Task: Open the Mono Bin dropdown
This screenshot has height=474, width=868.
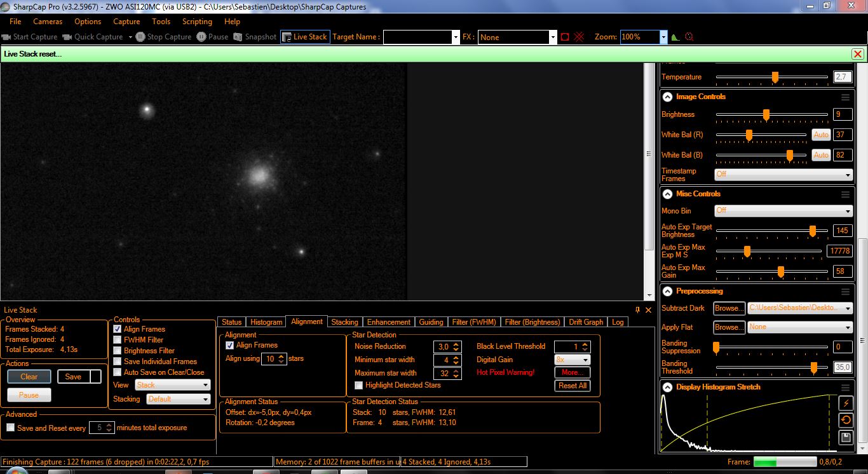Action: [x=783, y=211]
